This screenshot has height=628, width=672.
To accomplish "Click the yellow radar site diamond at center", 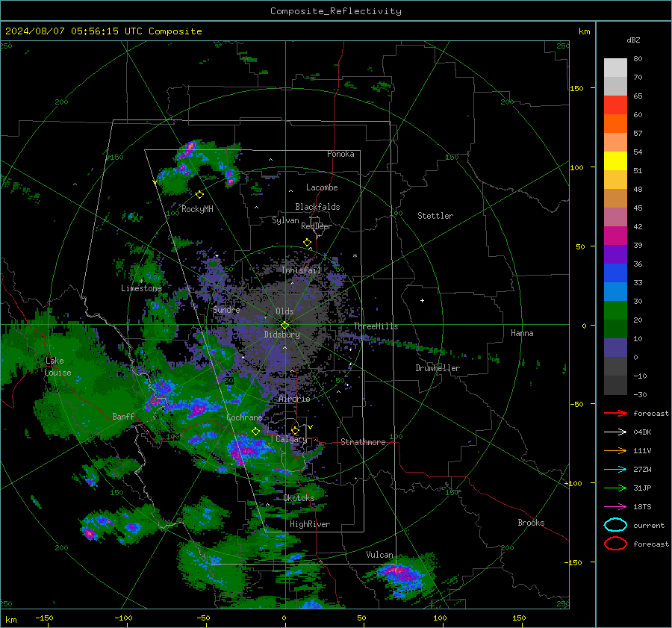I will 284,326.
